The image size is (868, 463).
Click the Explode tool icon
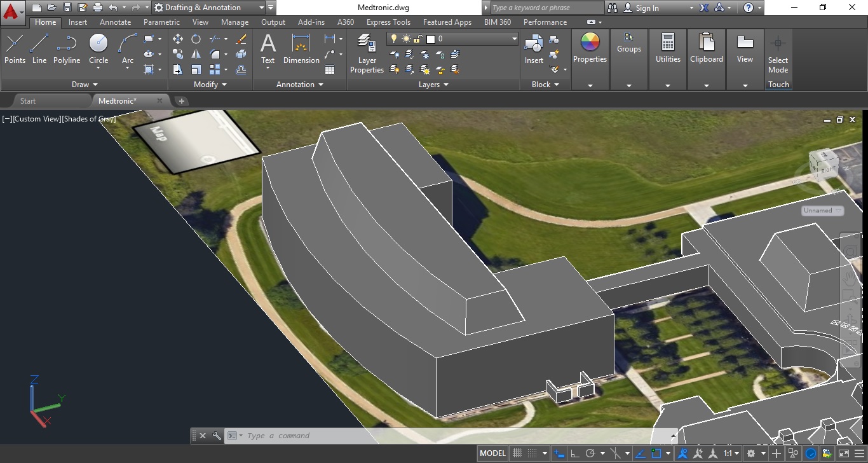coord(241,54)
